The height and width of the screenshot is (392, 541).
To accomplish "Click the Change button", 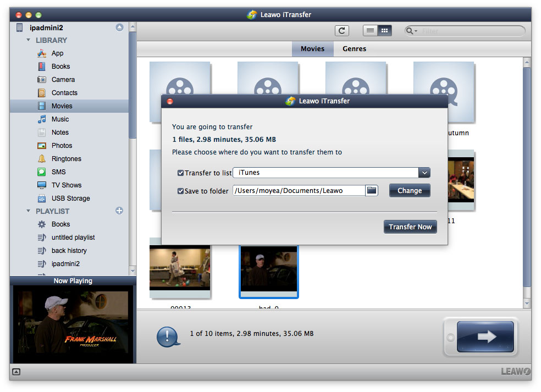I will pos(410,190).
